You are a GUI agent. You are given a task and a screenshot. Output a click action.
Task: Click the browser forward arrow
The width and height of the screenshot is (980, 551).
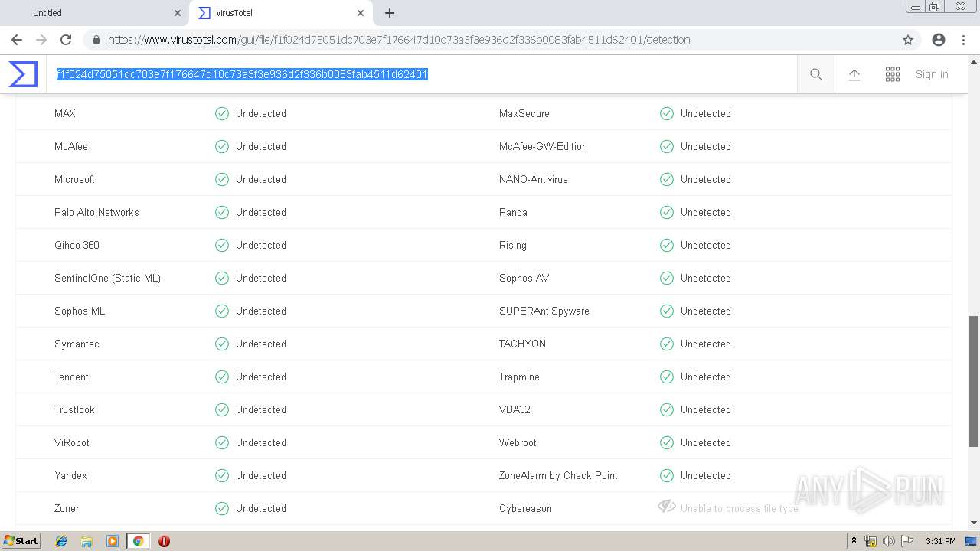click(41, 40)
